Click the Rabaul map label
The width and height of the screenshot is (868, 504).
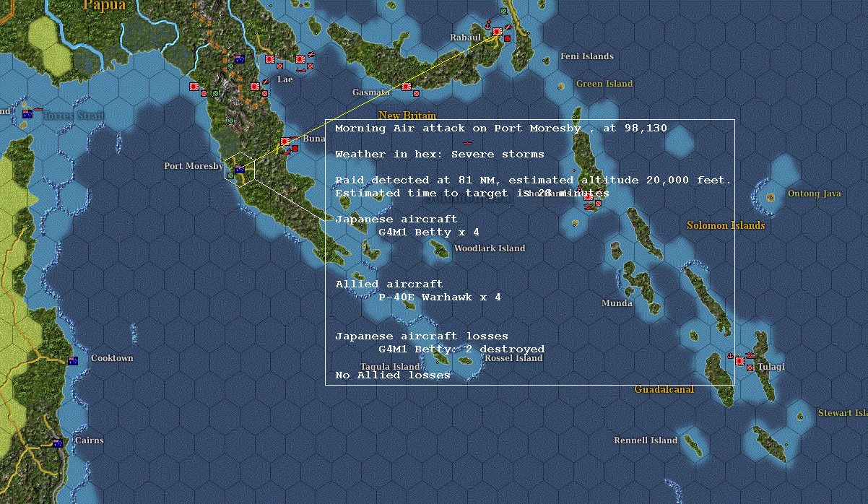[465, 38]
